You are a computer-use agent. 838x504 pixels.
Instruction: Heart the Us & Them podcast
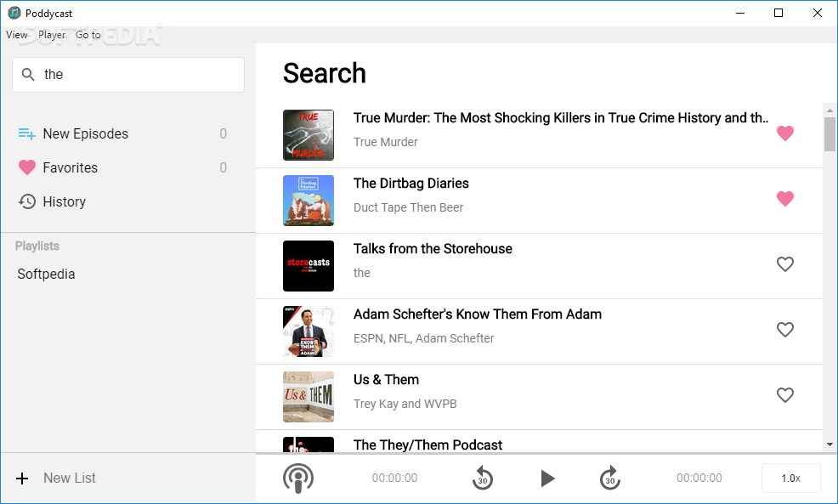coord(784,395)
